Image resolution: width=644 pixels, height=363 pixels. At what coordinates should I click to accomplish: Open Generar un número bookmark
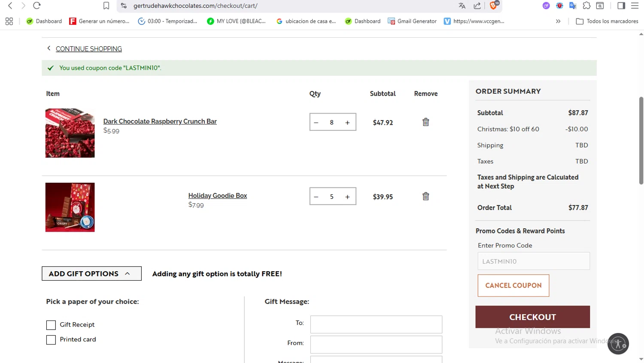pos(99,21)
